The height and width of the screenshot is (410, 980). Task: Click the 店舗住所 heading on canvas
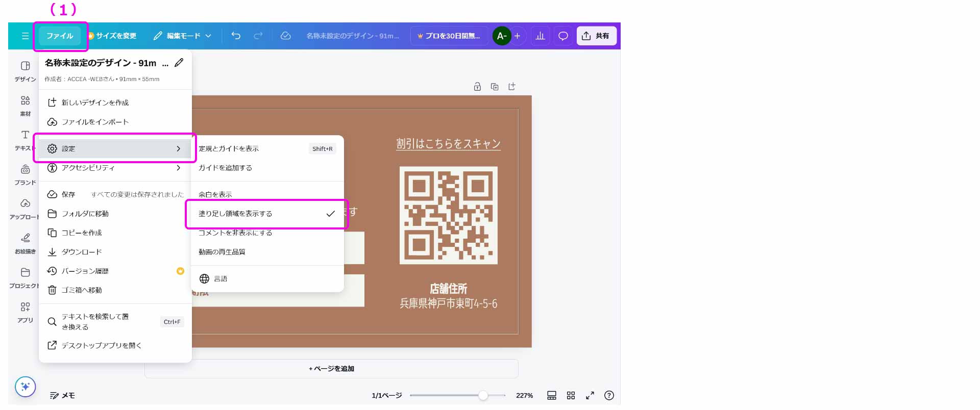[448, 289]
